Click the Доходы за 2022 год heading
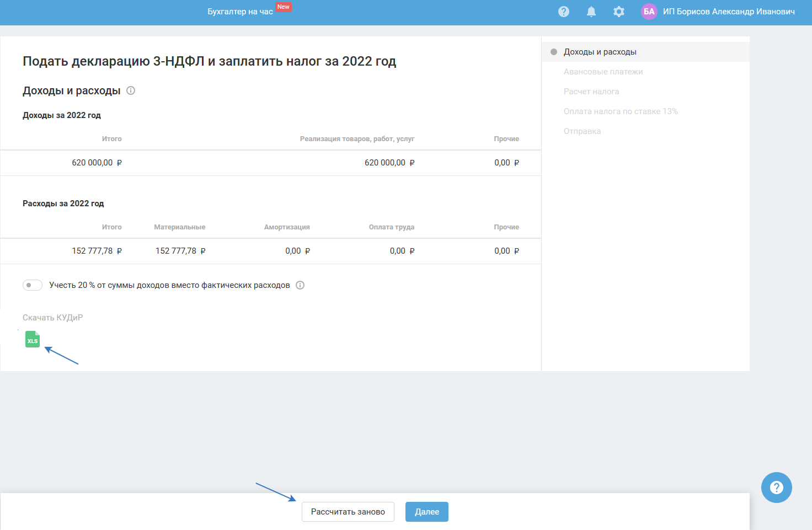This screenshot has width=812, height=530. [62, 115]
